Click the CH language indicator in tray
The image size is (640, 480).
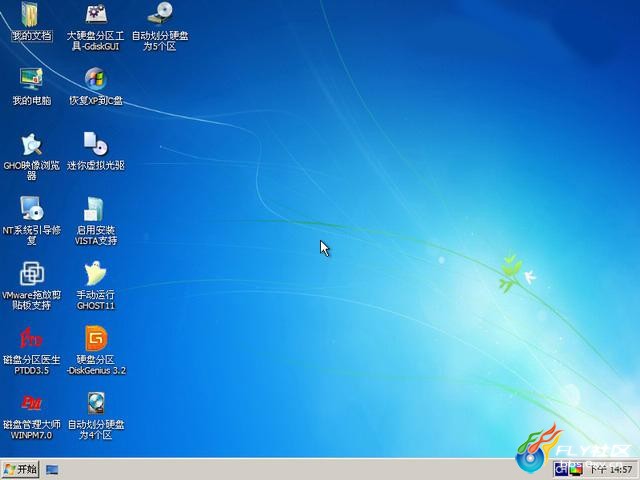pyautogui.click(x=561, y=470)
